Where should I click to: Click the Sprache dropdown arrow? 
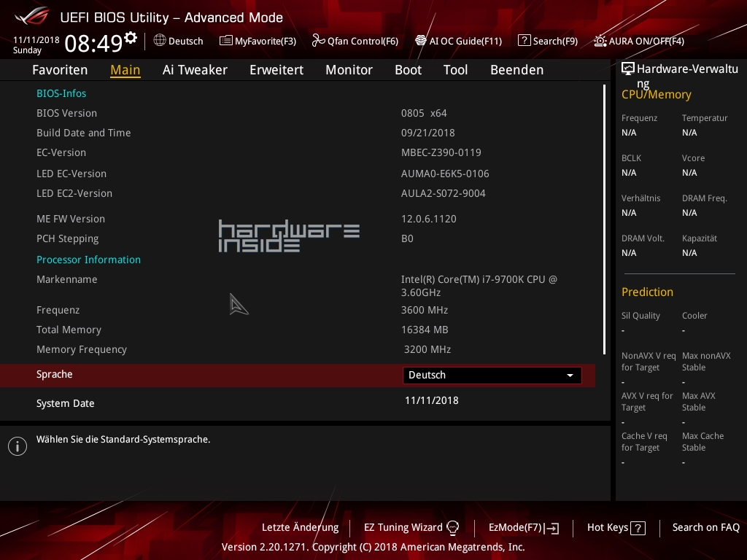point(570,376)
